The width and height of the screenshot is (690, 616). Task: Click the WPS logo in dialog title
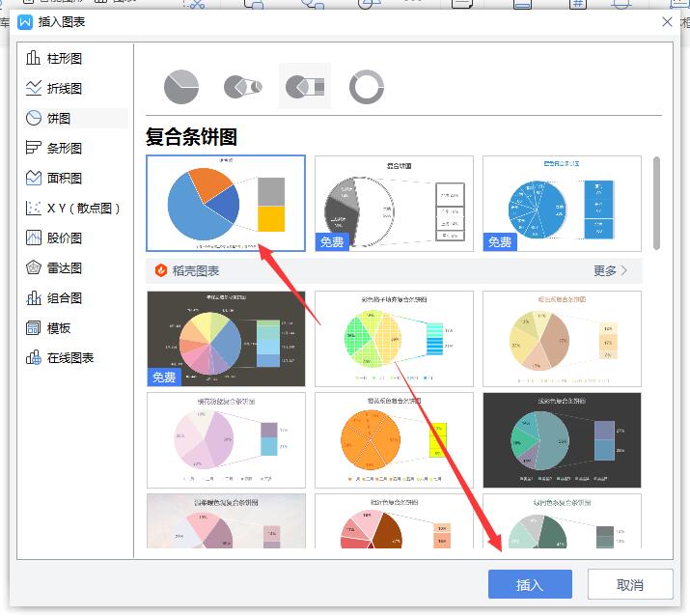click(x=25, y=22)
